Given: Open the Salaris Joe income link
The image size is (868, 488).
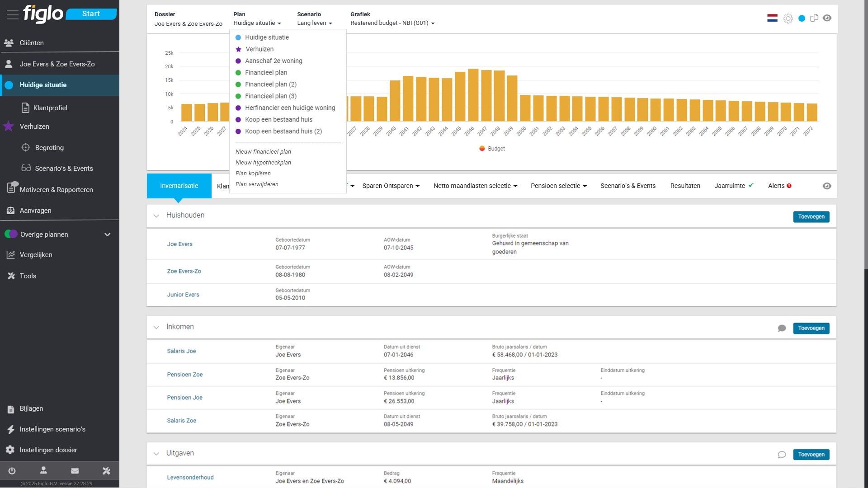Looking at the screenshot, I should click(x=181, y=352).
